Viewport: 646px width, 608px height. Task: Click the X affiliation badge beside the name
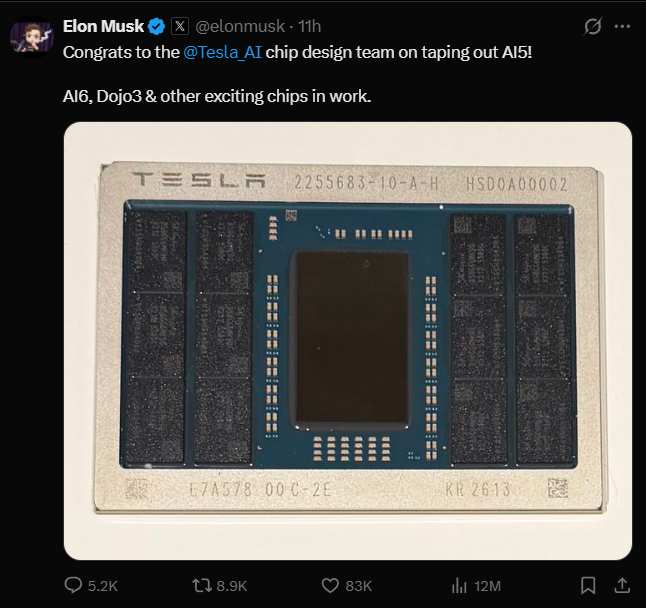click(179, 26)
